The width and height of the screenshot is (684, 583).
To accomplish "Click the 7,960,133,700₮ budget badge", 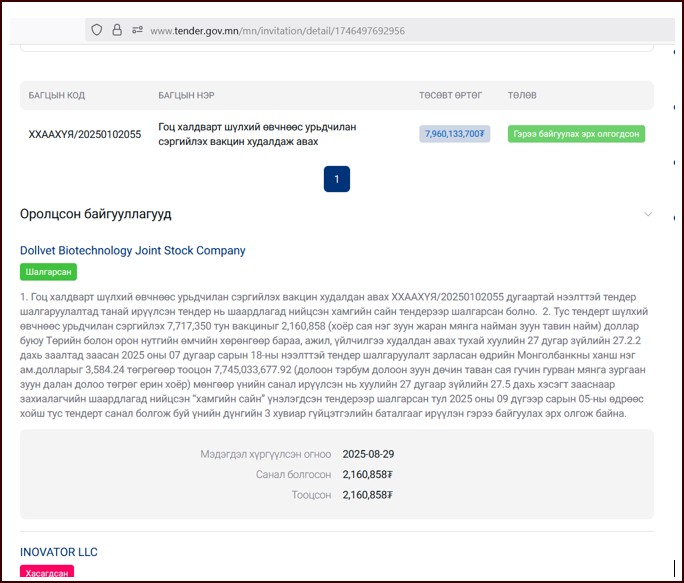I will [454, 134].
